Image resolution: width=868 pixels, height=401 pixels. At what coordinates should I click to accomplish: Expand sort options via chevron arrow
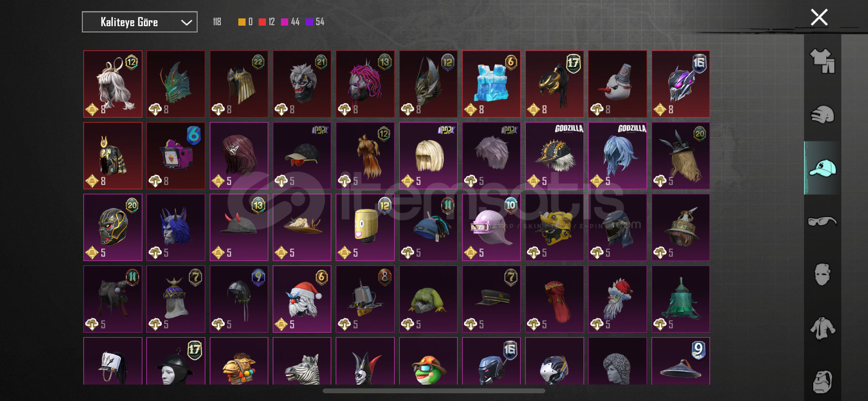pyautogui.click(x=186, y=22)
